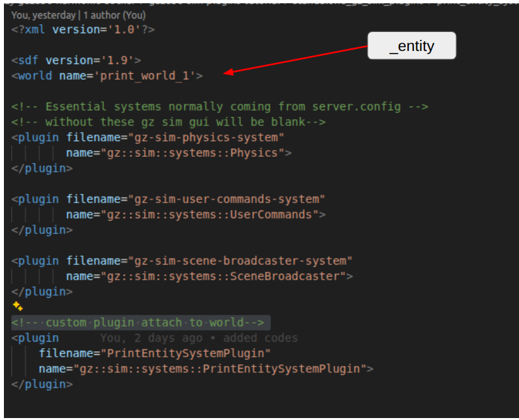Place cursor on sdf version '1.9'
Screen dimensions: 519x420
click(x=118, y=60)
